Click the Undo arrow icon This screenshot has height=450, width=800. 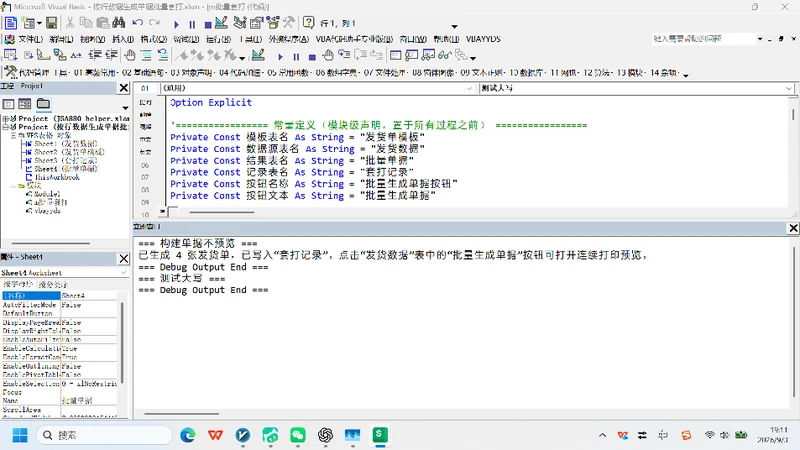pyautogui.click(x=137, y=23)
